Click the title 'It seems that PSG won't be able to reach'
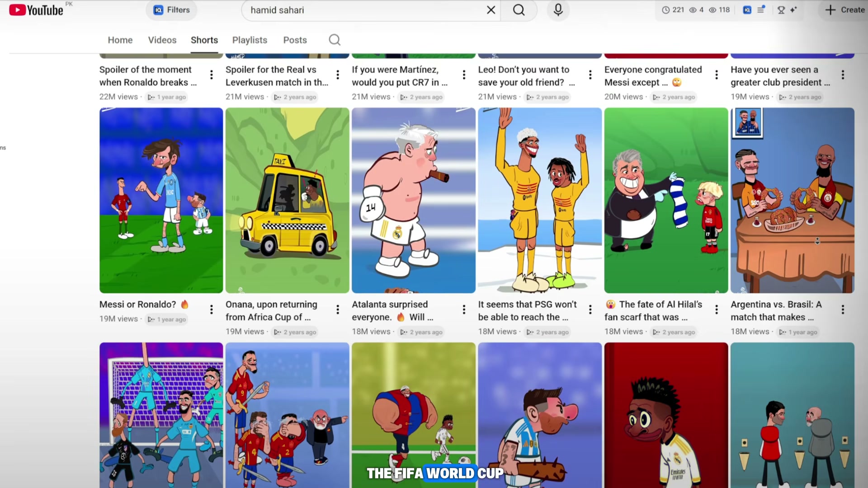Screen dimensions: 868x488 [x=528, y=311]
